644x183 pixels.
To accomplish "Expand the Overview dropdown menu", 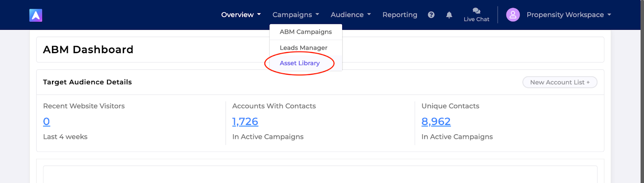I will [241, 15].
